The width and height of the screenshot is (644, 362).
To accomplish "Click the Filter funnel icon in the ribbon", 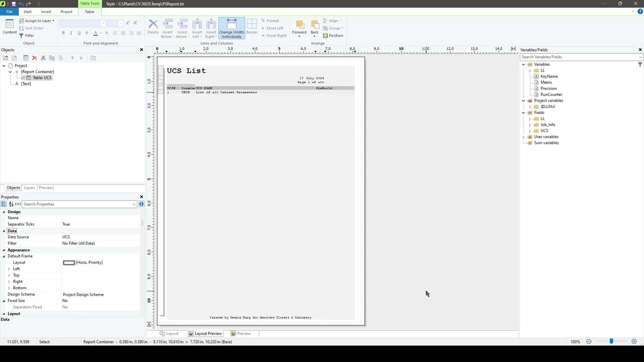I will [x=21, y=36].
